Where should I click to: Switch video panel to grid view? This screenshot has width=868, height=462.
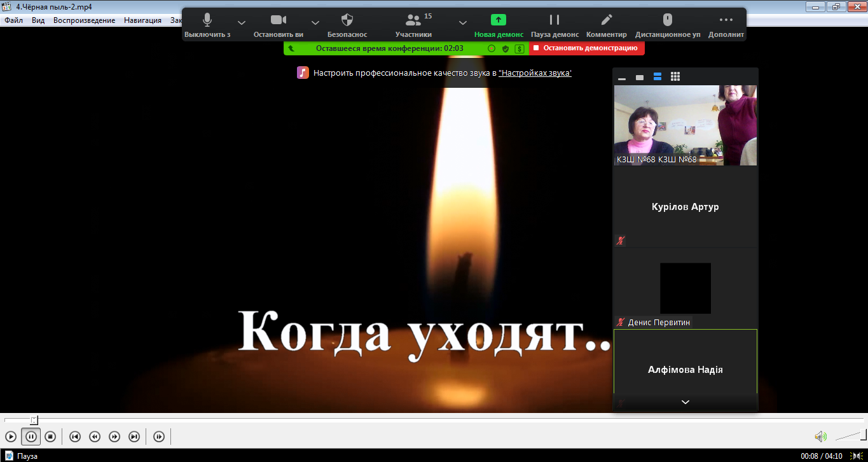coord(675,77)
